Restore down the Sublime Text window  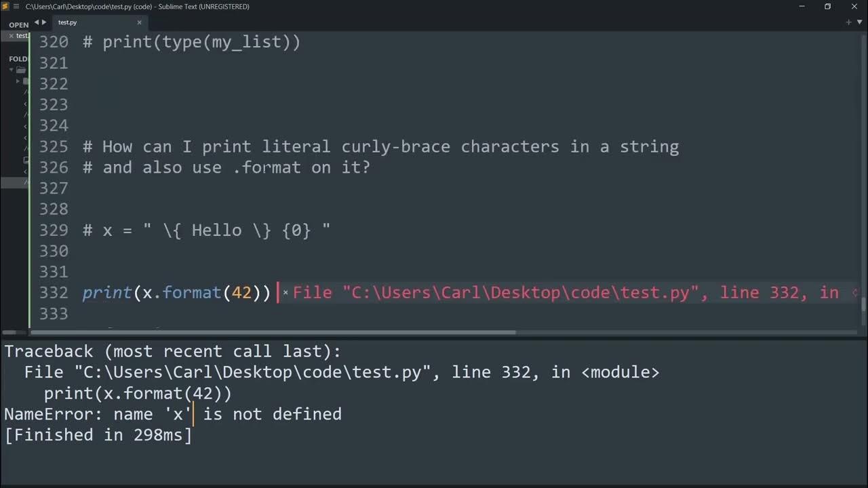click(827, 7)
